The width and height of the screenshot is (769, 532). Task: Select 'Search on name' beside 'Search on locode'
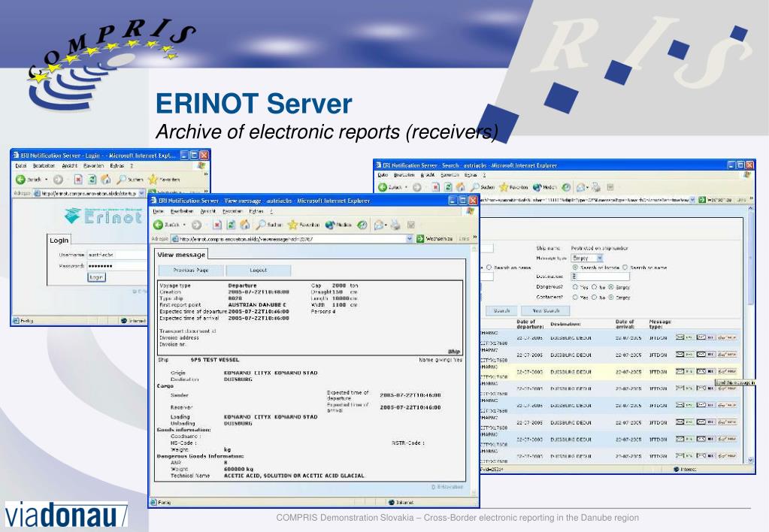(x=625, y=268)
